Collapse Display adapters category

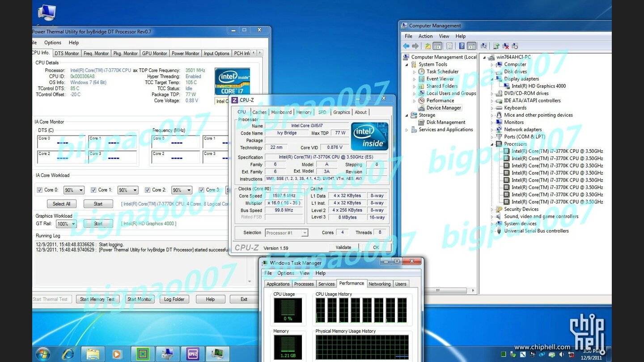[492, 79]
